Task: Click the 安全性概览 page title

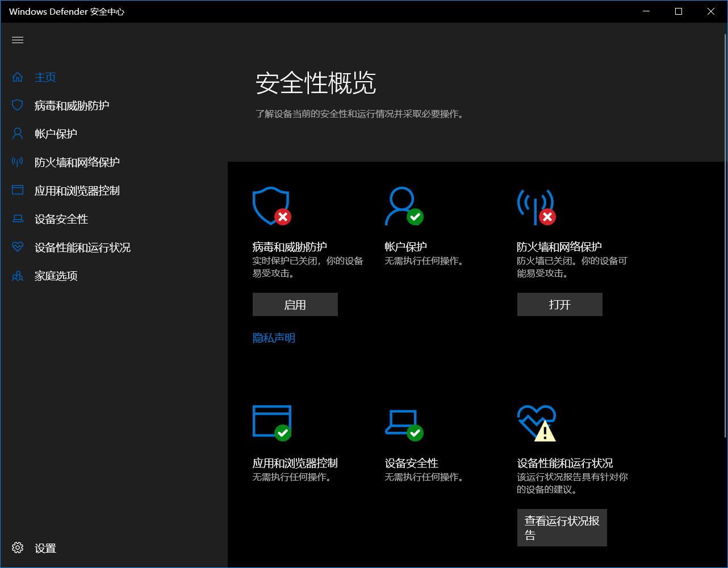Action: (316, 83)
